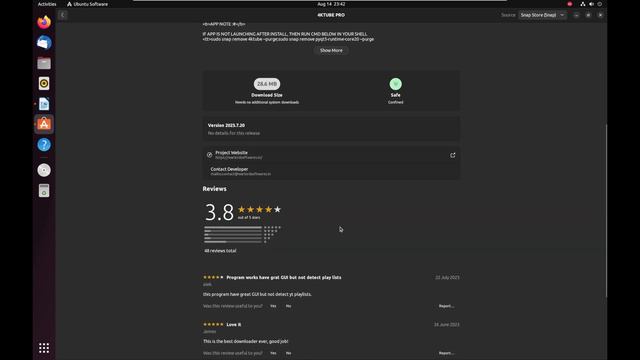Image resolution: width=640 pixels, height=360 pixels.
Task: Report the playlists review
Action: [446, 306]
